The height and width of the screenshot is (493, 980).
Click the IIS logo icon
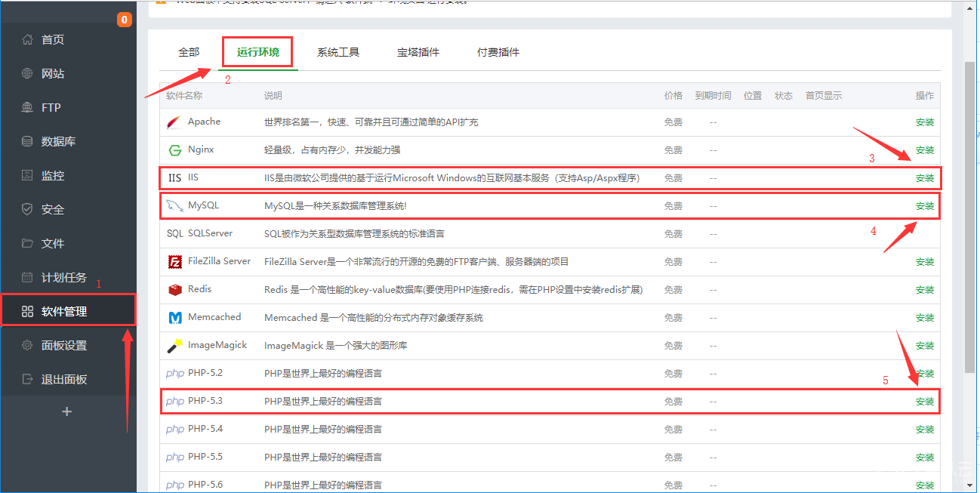click(x=174, y=178)
